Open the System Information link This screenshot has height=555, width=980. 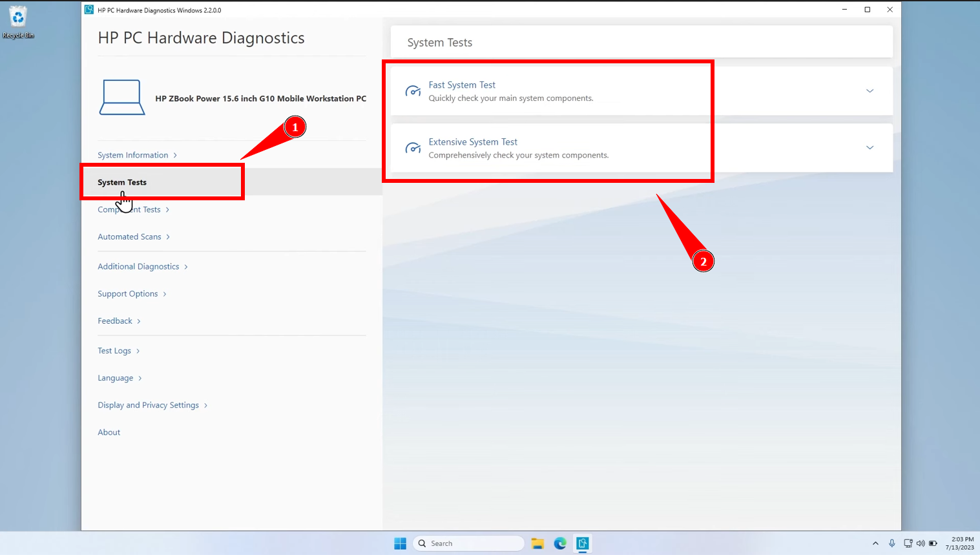coord(133,154)
